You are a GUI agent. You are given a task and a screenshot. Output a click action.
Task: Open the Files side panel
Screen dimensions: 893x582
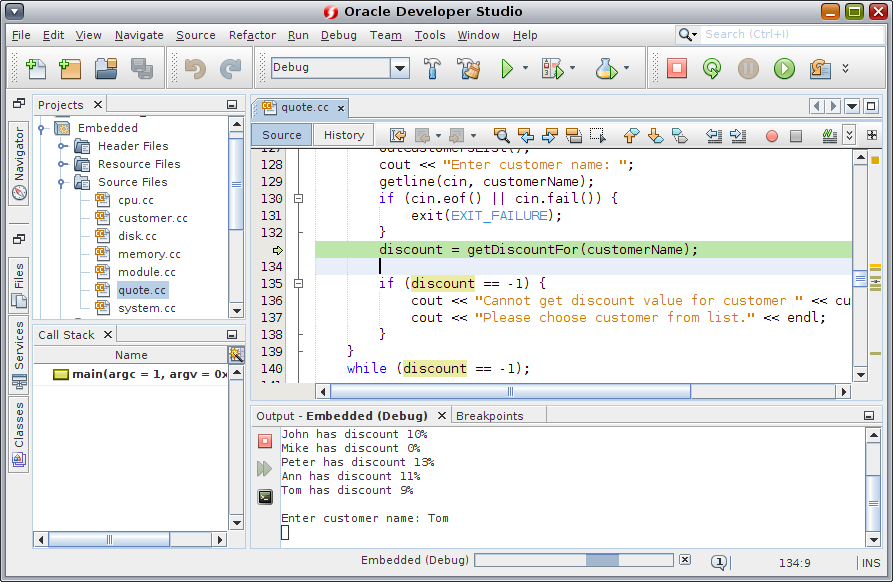point(19,285)
